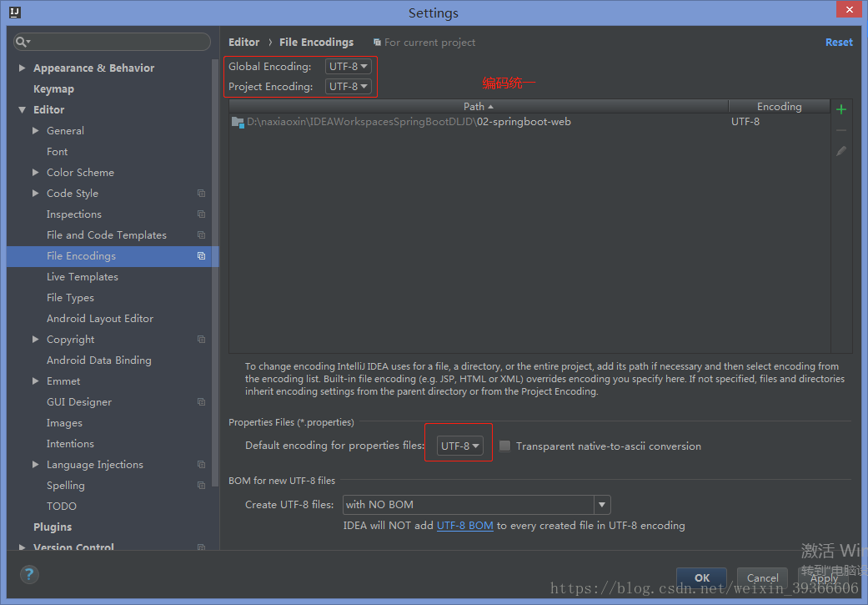Focus the settings search field
This screenshot has width=868, height=605.
point(113,42)
